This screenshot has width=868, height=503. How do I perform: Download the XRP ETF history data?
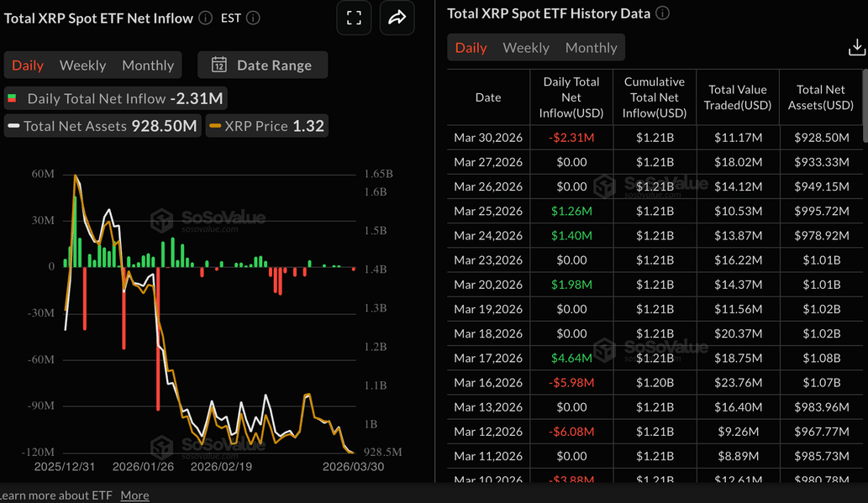(856, 47)
